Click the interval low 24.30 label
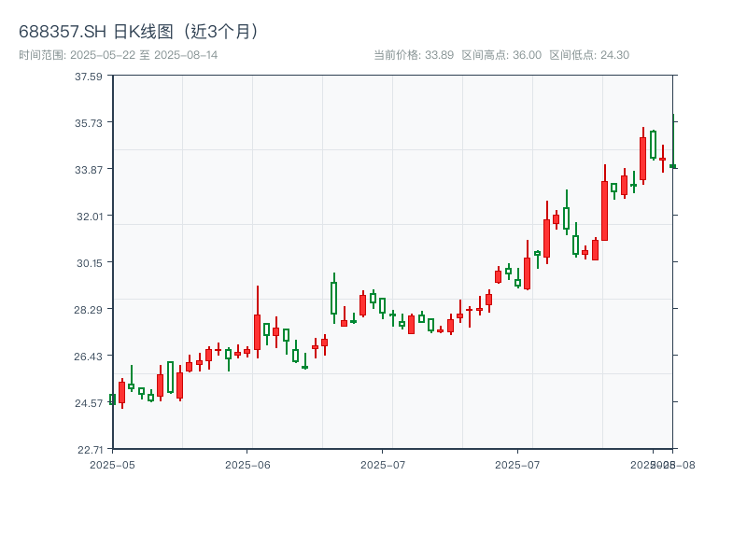The image size is (747, 560). (x=589, y=55)
